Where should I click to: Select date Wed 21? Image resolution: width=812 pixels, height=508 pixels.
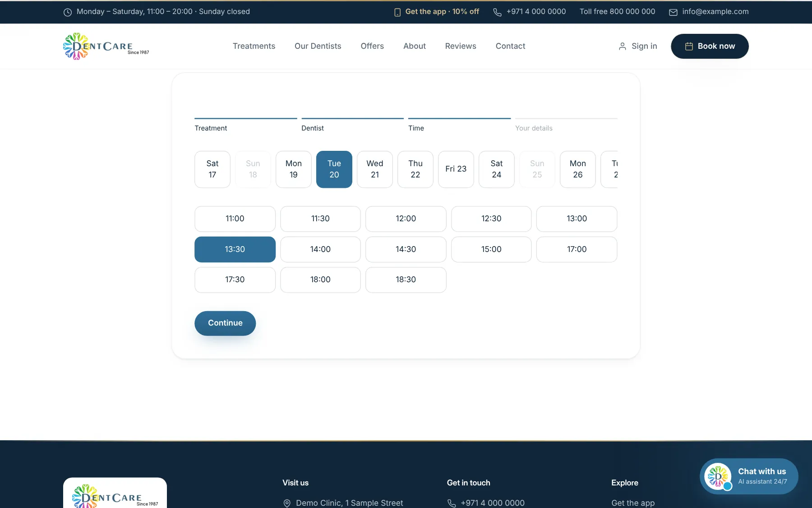(x=375, y=169)
